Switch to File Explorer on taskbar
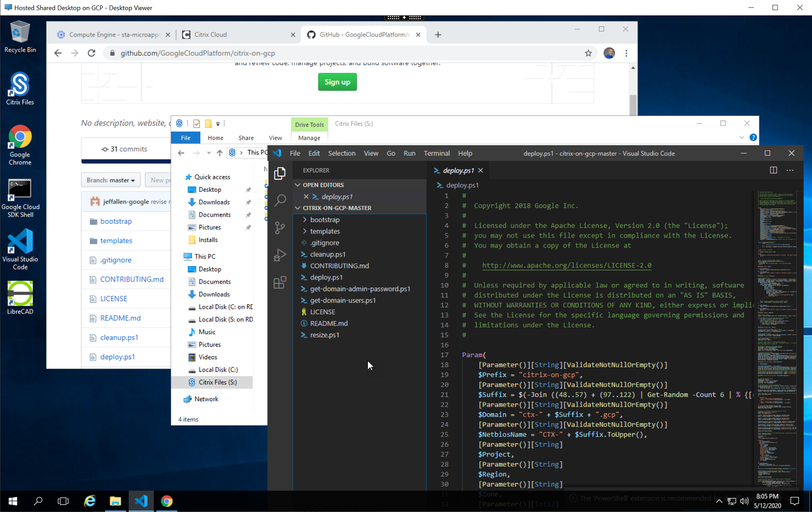The height and width of the screenshot is (512, 812). 115,501
